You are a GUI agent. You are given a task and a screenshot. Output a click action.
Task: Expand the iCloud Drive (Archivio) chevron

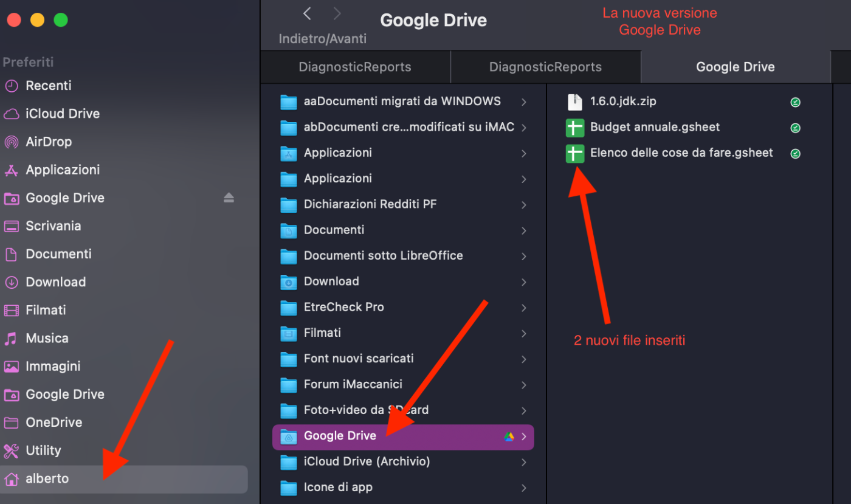[x=524, y=462]
